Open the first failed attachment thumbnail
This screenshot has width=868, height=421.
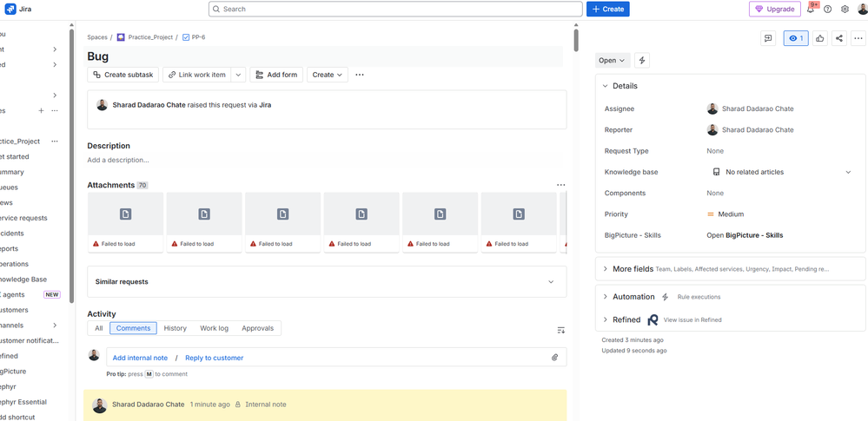coord(126,222)
